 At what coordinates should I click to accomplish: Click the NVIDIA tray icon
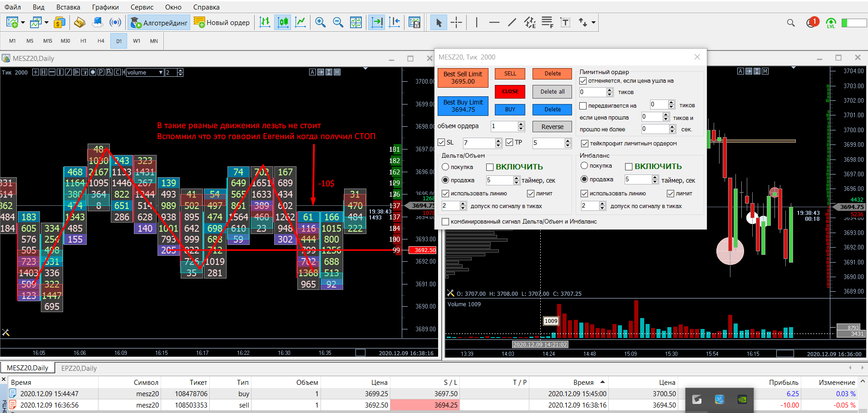click(x=742, y=400)
